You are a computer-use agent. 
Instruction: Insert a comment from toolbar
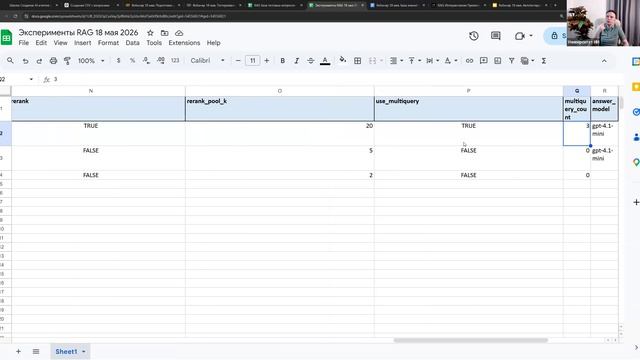484,60
